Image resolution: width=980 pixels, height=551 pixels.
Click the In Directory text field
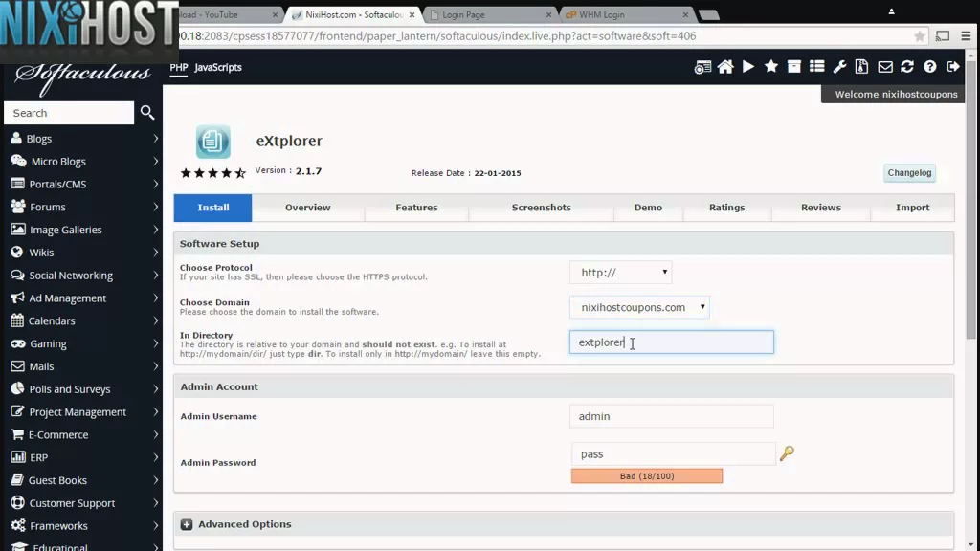click(671, 342)
